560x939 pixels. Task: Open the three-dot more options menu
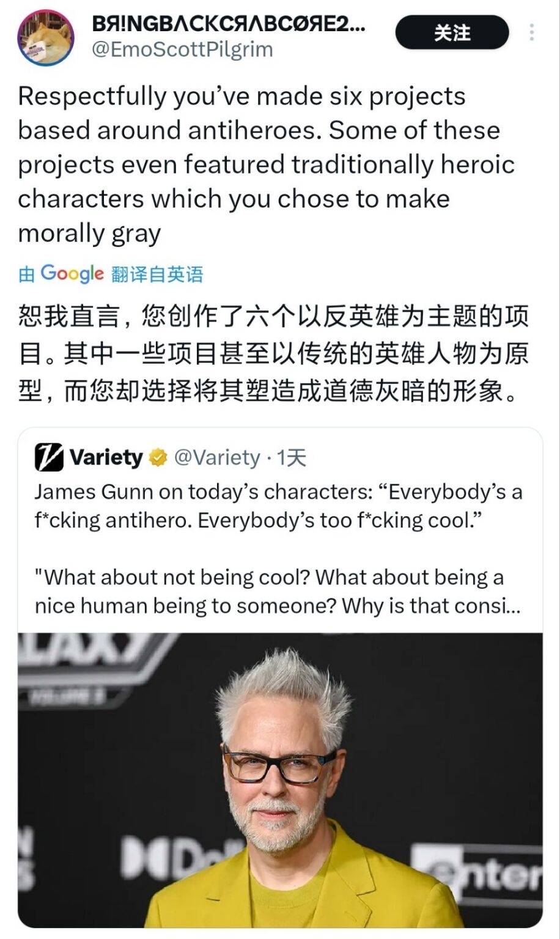pyautogui.click(x=531, y=32)
